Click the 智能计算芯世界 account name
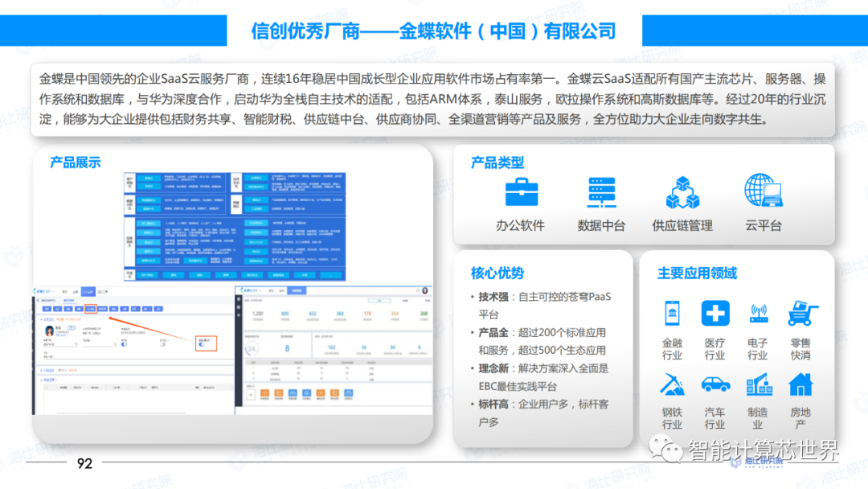The height and width of the screenshot is (489, 868). click(x=764, y=450)
